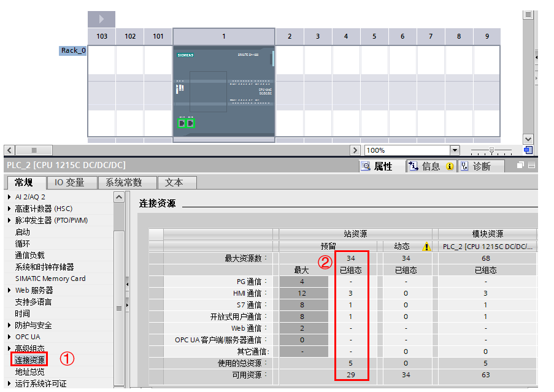
Task: Expand the 脉冲发生器 (PTO/PWM) node
Action: (10, 220)
